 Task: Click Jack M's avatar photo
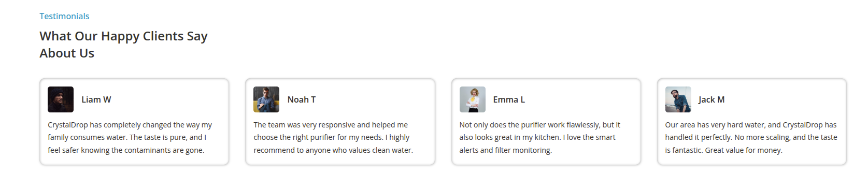(x=678, y=99)
